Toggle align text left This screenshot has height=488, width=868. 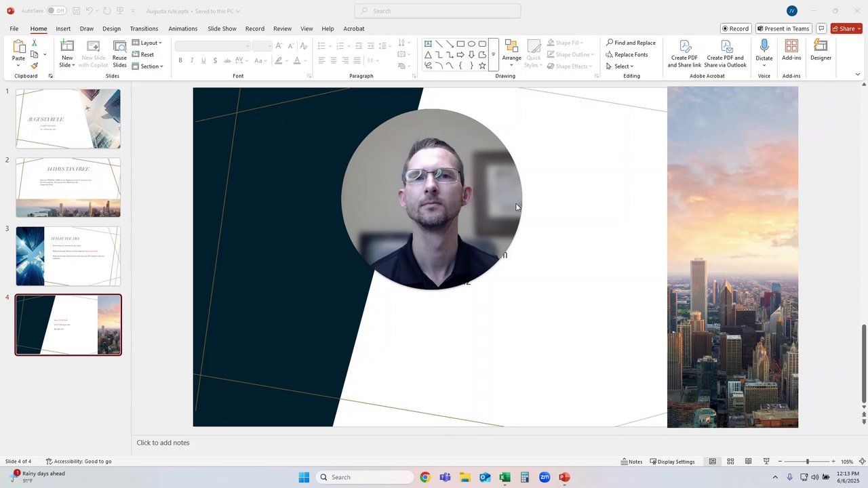tap(321, 60)
